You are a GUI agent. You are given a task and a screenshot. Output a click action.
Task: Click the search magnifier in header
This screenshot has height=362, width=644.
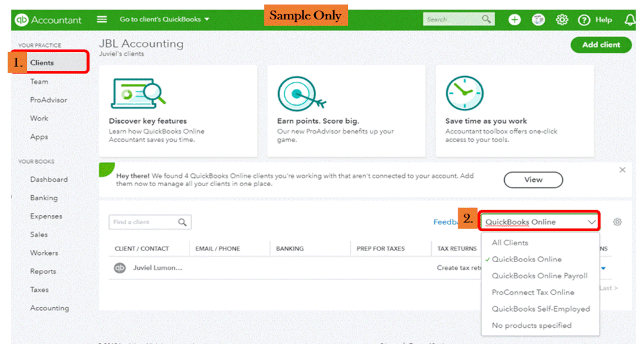[x=487, y=19]
